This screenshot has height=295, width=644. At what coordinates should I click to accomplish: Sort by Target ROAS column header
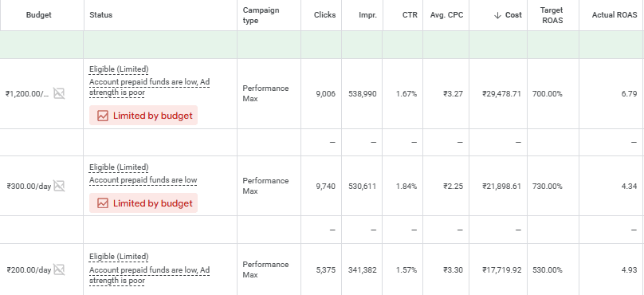tap(552, 15)
